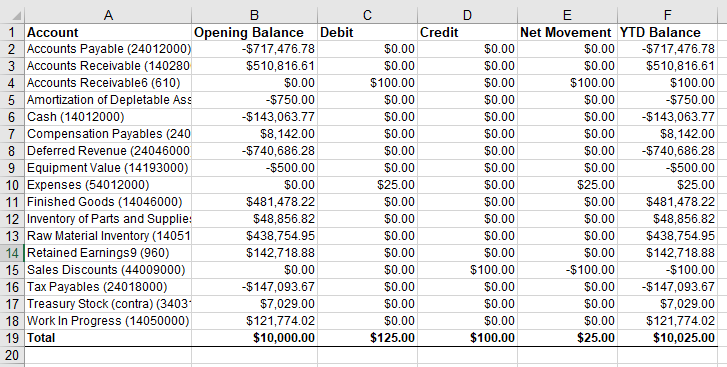
Task: Select Accounts Receivable6 debit $100.00 cell
Action: pos(367,83)
